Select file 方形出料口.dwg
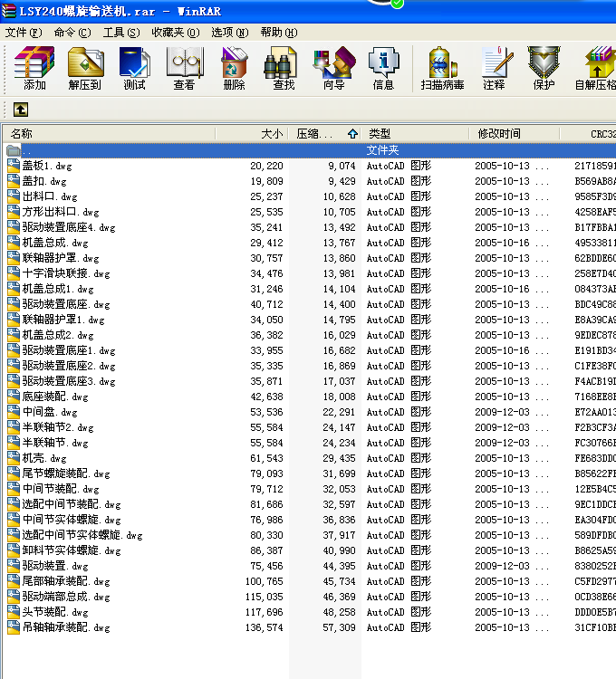This screenshot has width=616, height=679. (61, 212)
